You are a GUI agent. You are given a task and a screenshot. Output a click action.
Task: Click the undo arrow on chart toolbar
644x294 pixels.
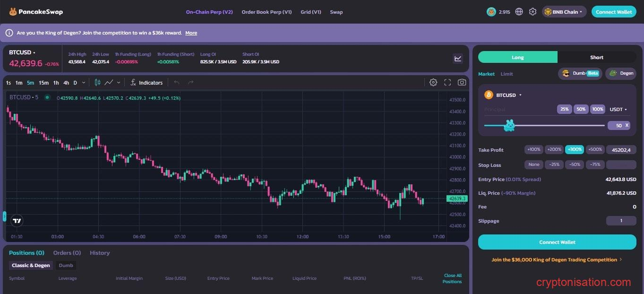[177, 82]
